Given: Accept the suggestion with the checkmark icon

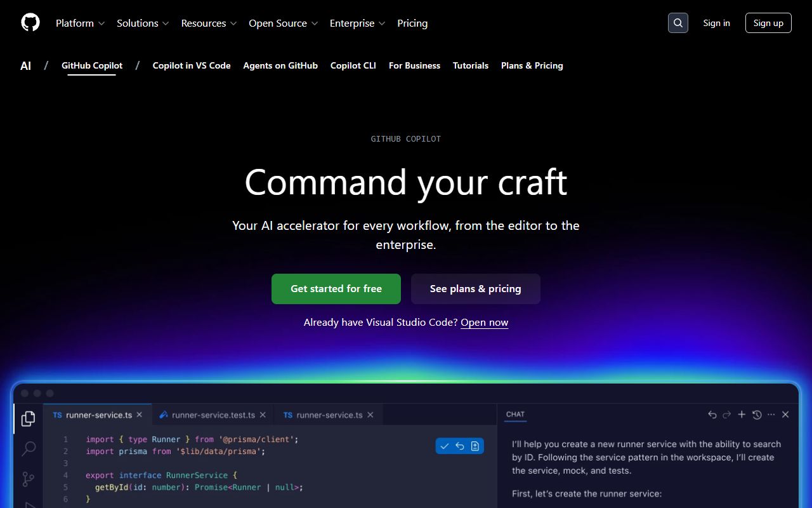Looking at the screenshot, I should pos(445,446).
